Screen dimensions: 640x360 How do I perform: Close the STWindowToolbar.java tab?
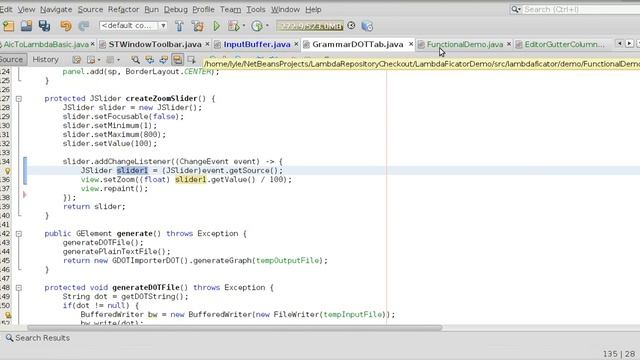click(x=207, y=44)
